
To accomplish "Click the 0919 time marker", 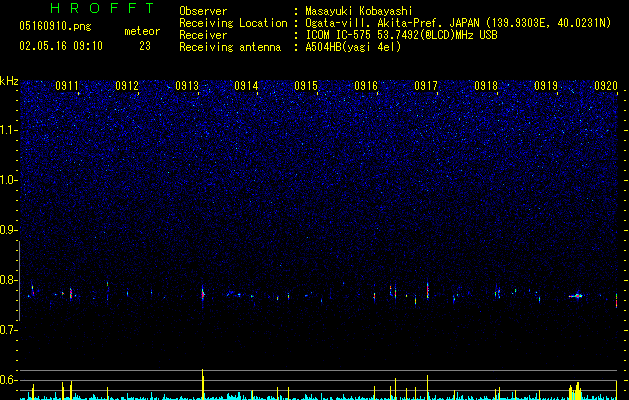I will [x=546, y=86].
